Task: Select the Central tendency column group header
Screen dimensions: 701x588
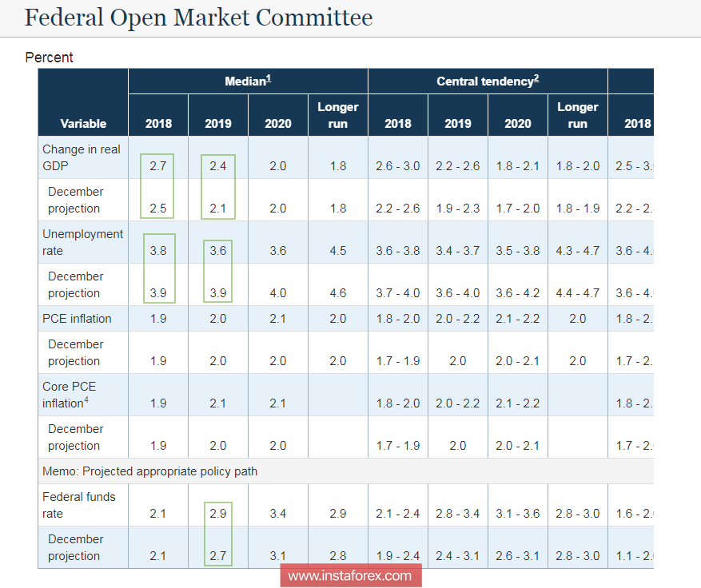Action: click(488, 81)
